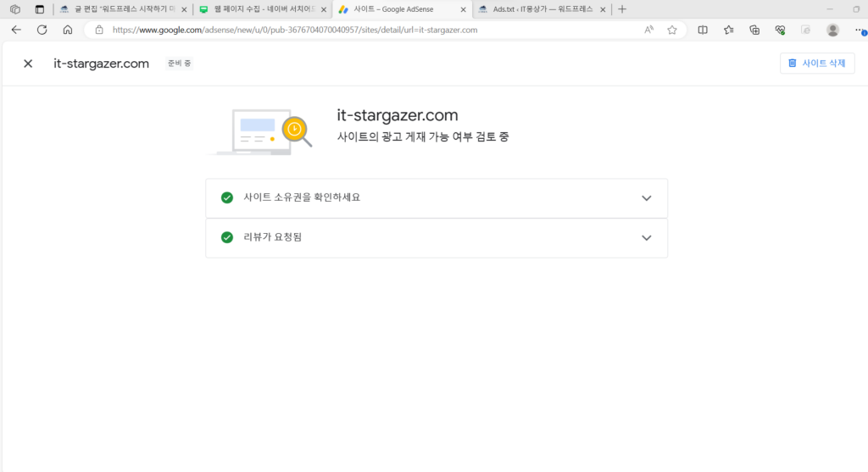Select the 사이트 – Google AdSense tab

coord(403,9)
